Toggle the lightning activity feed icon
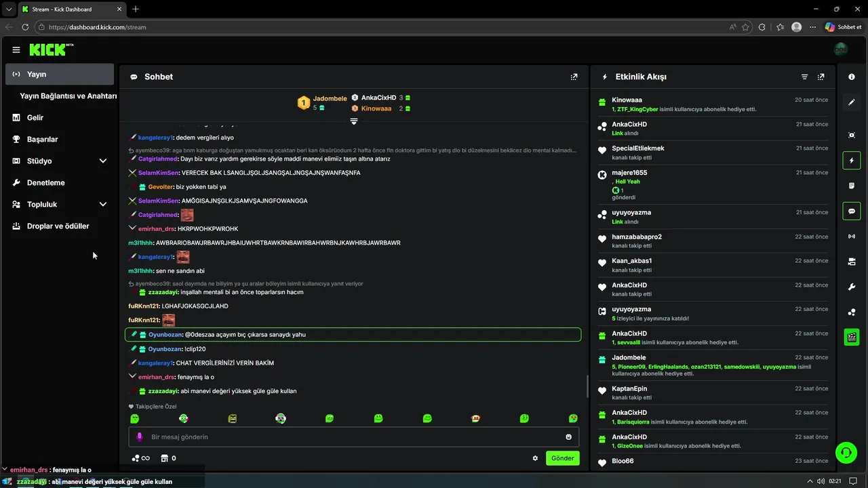The height and width of the screenshot is (488, 868). click(852, 161)
